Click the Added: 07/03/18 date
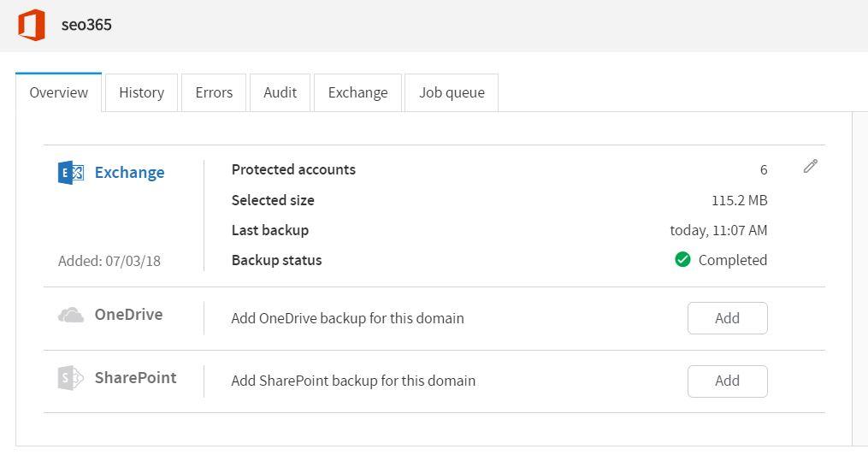This screenshot has width=868, height=461. pyautogui.click(x=109, y=261)
